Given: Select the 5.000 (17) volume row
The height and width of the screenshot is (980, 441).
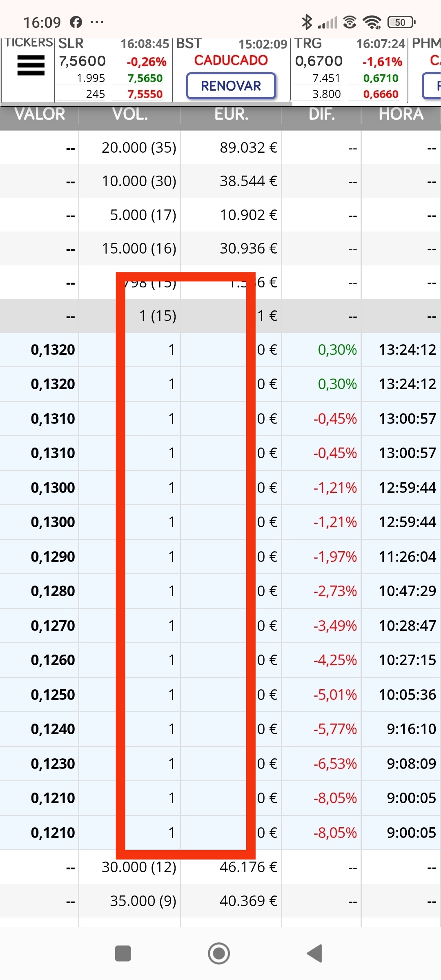Looking at the screenshot, I should coord(220,215).
